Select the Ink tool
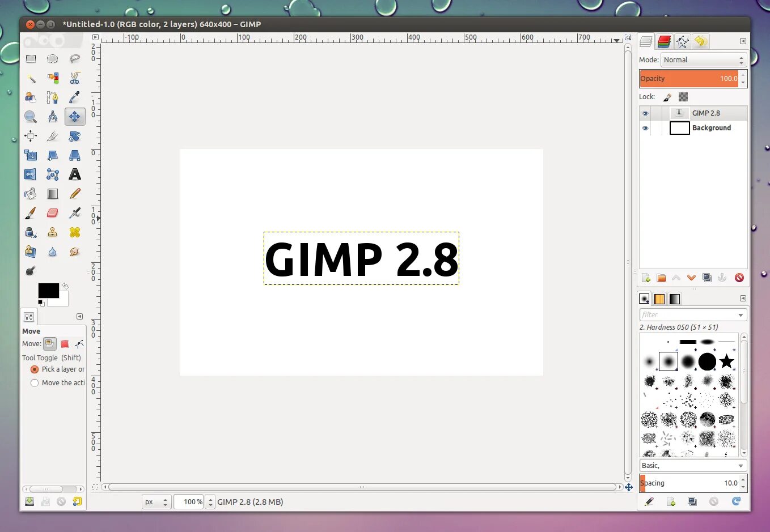Image resolution: width=770 pixels, height=532 pixels. point(31,232)
